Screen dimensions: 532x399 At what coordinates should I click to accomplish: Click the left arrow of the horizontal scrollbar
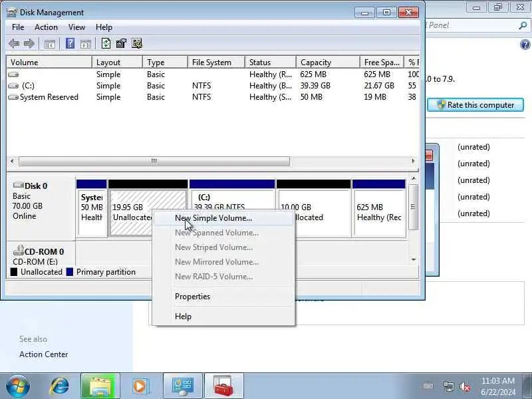(x=12, y=161)
